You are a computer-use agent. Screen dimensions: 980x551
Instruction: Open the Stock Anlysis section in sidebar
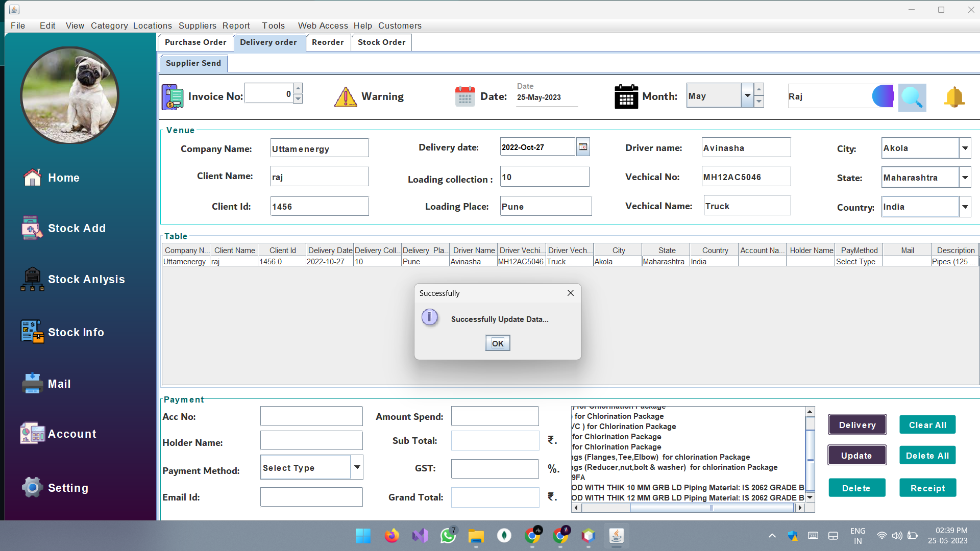point(86,279)
